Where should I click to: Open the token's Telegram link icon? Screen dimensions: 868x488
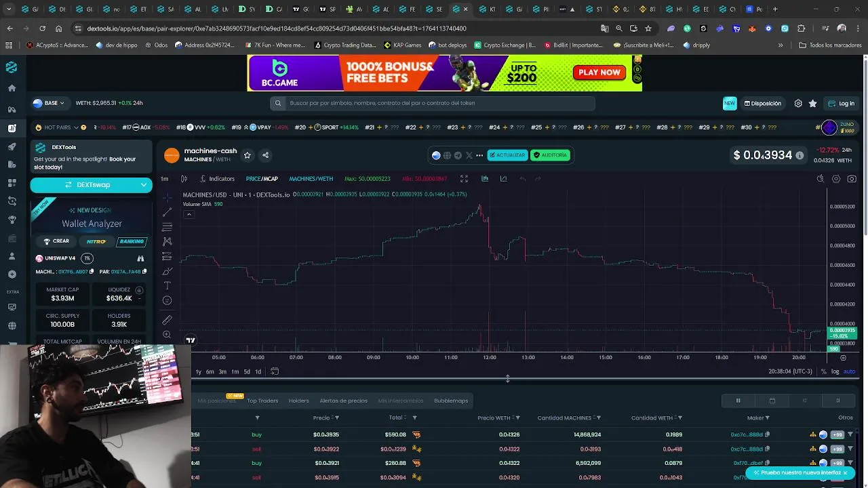coord(458,155)
